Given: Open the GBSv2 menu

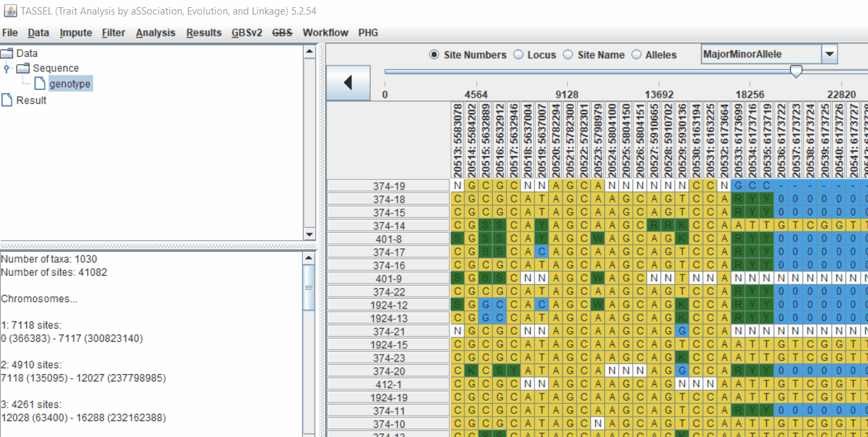Looking at the screenshot, I should pyautogui.click(x=247, y=32).
